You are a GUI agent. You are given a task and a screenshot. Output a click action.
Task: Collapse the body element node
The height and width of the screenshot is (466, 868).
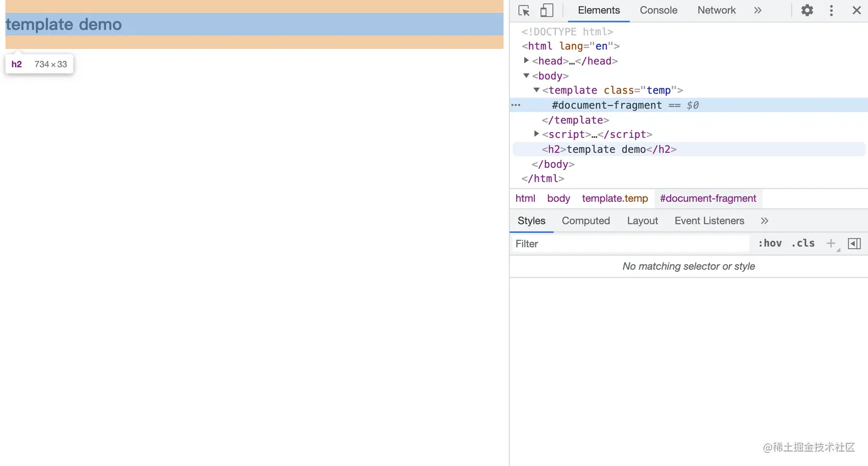[526, 75]
